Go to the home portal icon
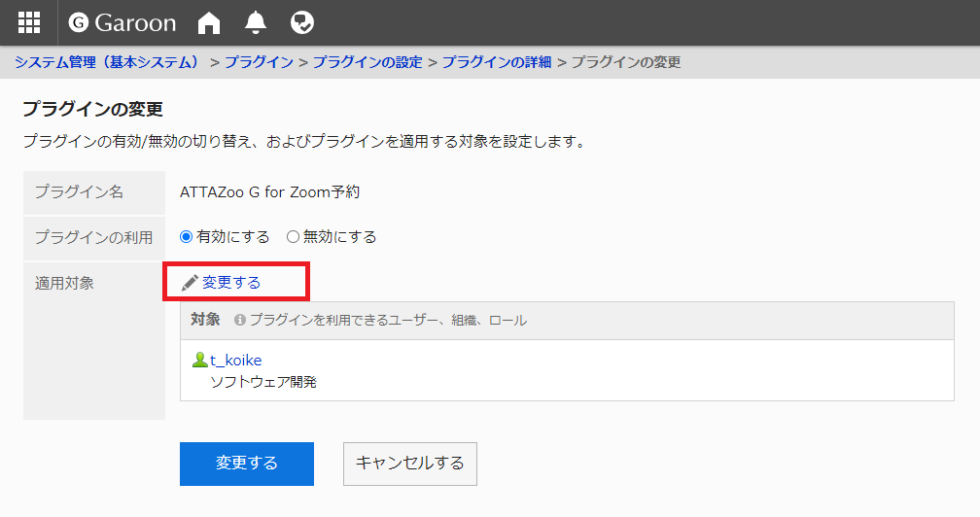Image resolution: width=980 pixels, height=517 pixels. point(209,22)
